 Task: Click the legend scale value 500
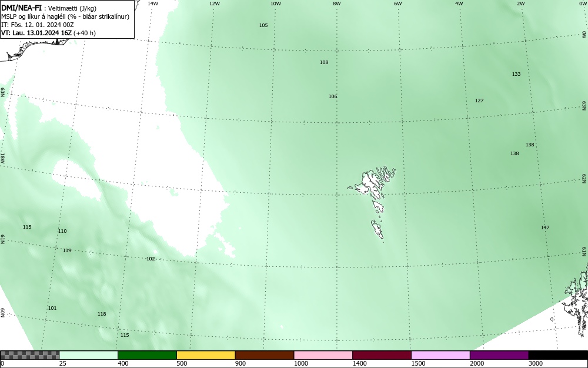182,363
